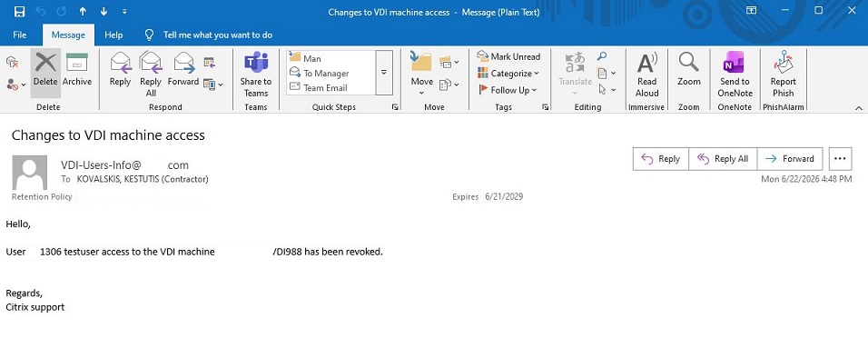This screenshot has width=868, height=338.
Task: Open the more actions ellipsis button
Action: tap(840, 159)
